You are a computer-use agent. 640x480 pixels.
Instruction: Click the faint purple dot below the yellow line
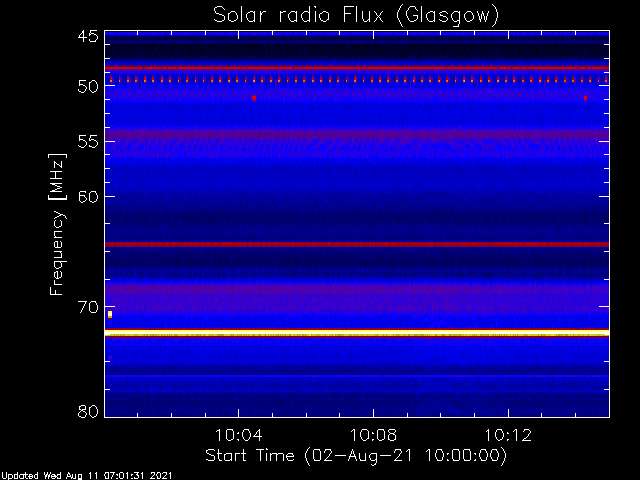coord(110,358)
